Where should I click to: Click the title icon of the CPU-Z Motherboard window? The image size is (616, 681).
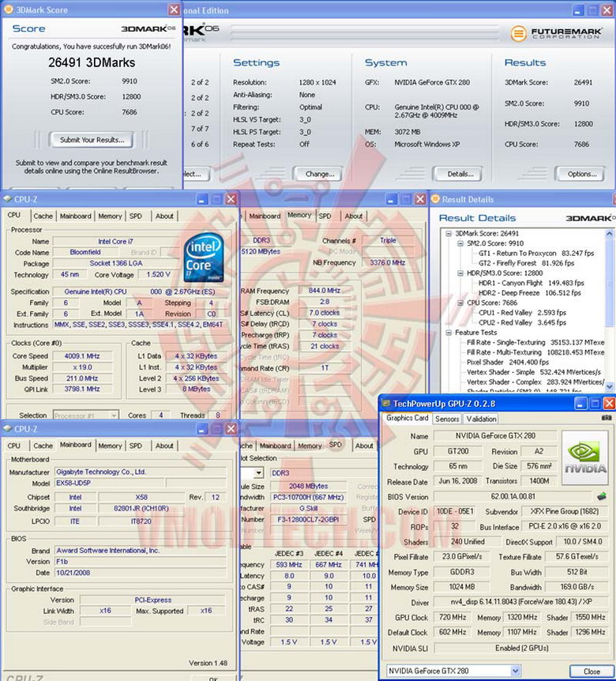point(7,429)
